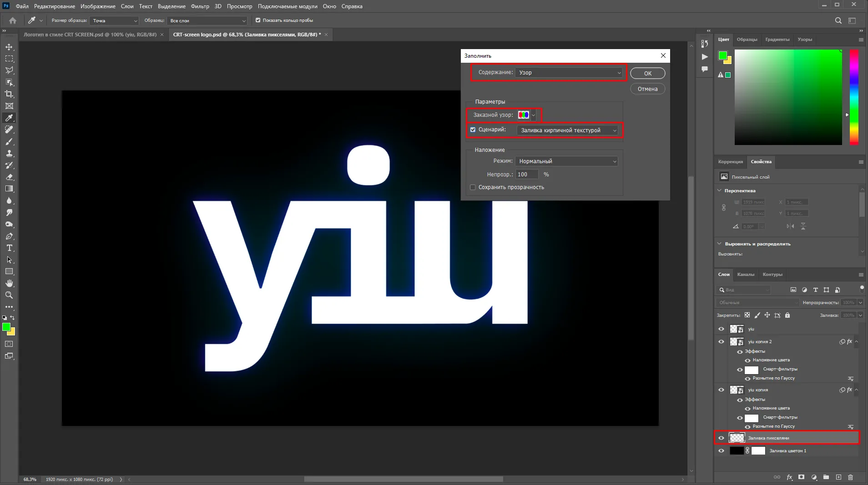Screen dimensions: 868x485
Task: Open the 'Образец' Все слои dropdown
Action: [x=207, y=20]
